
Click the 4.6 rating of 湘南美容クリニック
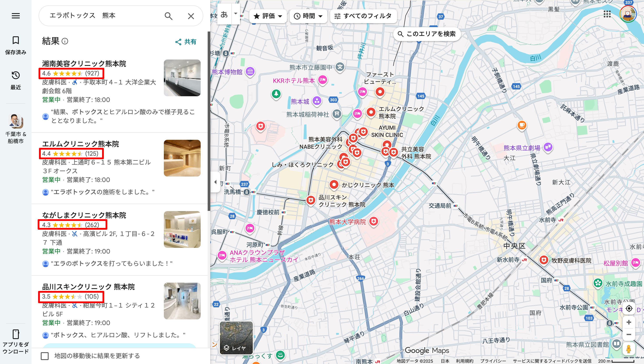[x=71, y=73]
